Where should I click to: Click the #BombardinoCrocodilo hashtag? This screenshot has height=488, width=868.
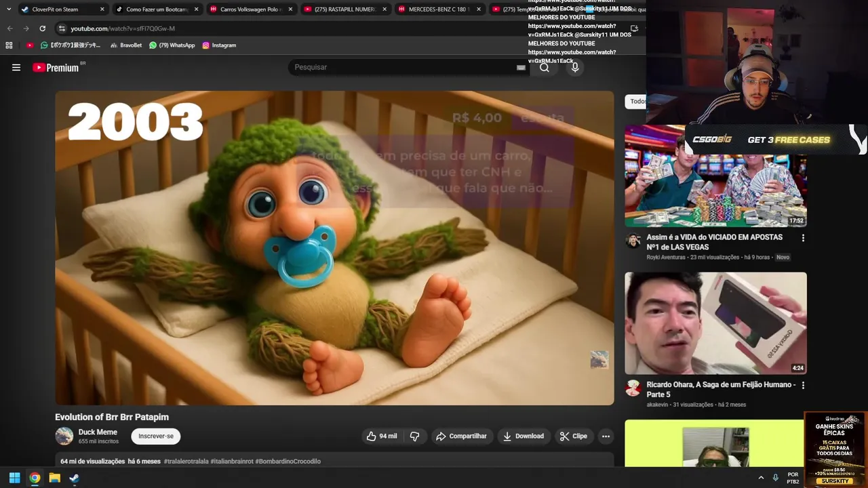point(288,462)
